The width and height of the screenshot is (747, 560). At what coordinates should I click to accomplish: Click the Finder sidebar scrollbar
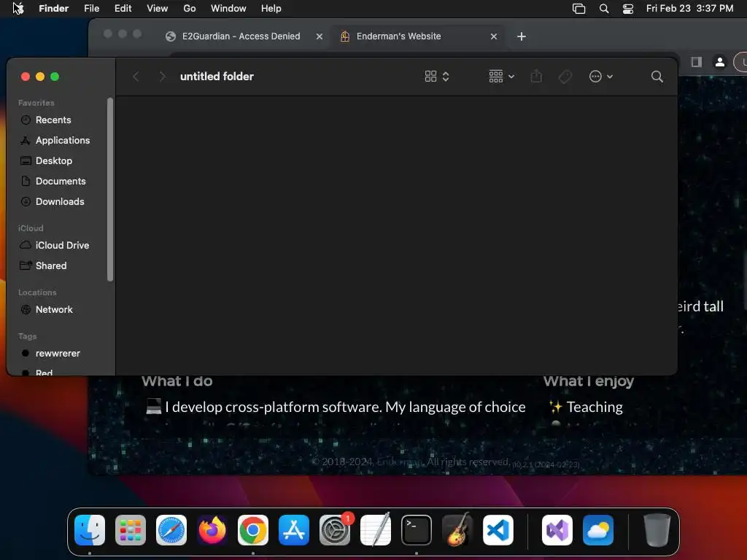(111, 190)
